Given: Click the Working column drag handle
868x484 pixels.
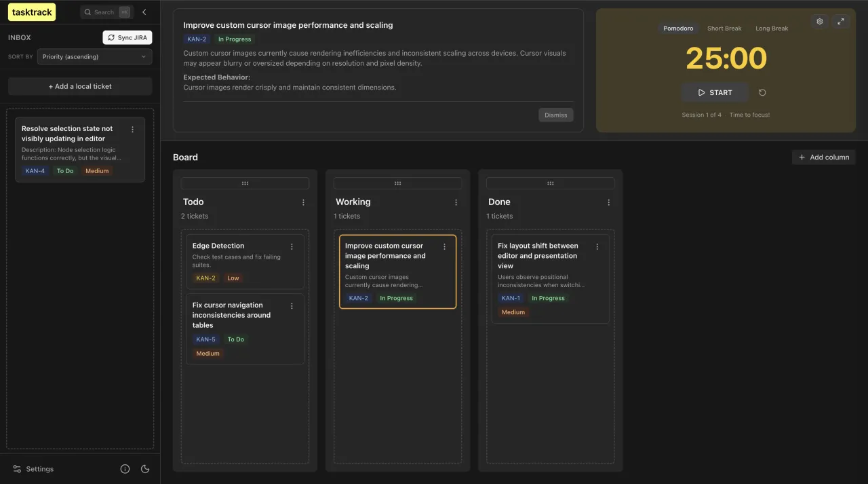Looking at the screenshot, I should pos(397,183).
